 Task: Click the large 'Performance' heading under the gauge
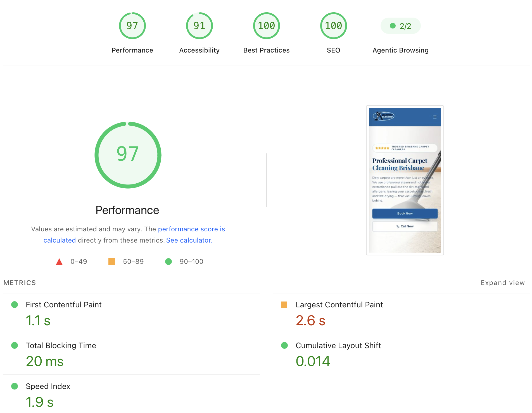(127, 210)
